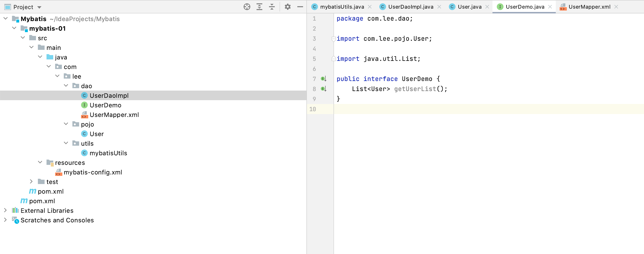Click com.lee.pojo.User import text
The width and height of the screenshot is (644, 254).
coord(396,39)
